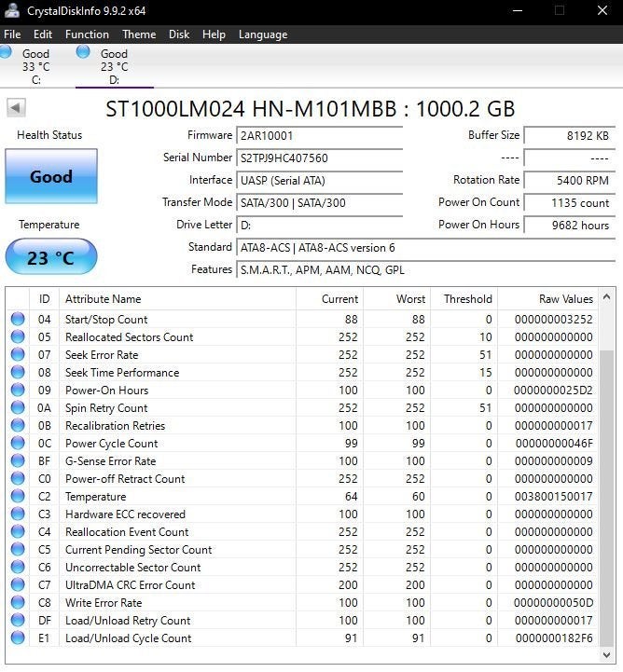Click the Raw Values column header
Image resolution: width=623 pixels, height=672 pixels.
547,298
